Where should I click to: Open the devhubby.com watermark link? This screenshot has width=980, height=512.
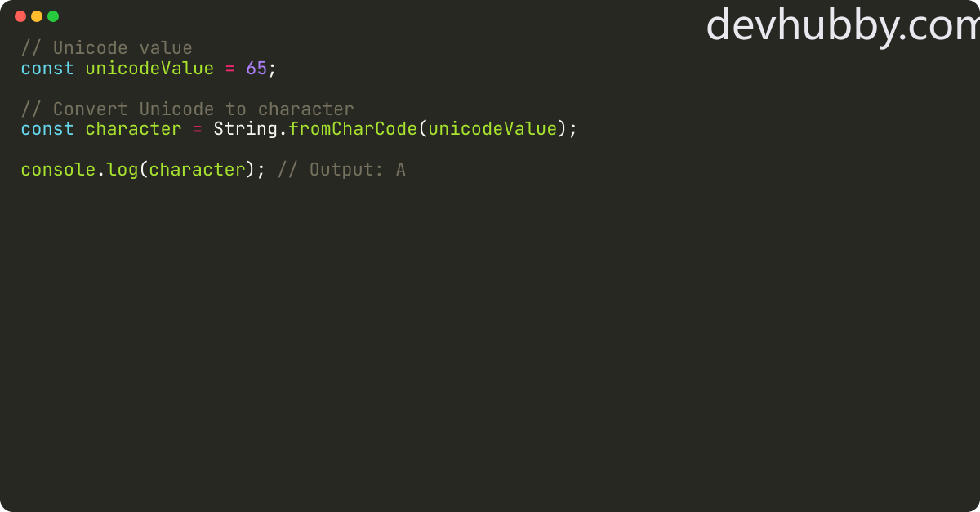tap(842, 24)
